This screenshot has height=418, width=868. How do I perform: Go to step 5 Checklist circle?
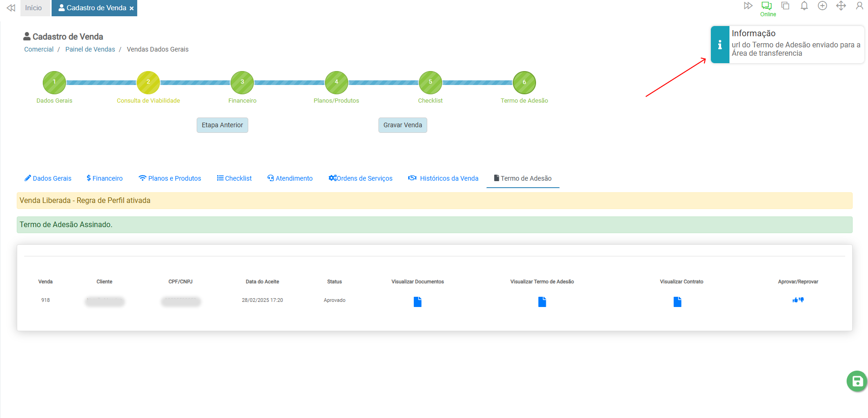[431, 83]
